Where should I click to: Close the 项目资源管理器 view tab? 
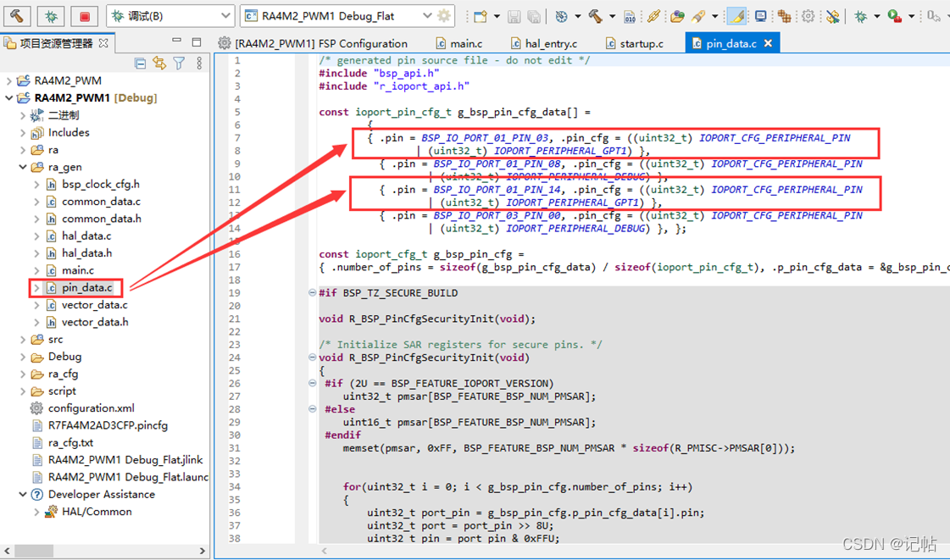[103, 43]
